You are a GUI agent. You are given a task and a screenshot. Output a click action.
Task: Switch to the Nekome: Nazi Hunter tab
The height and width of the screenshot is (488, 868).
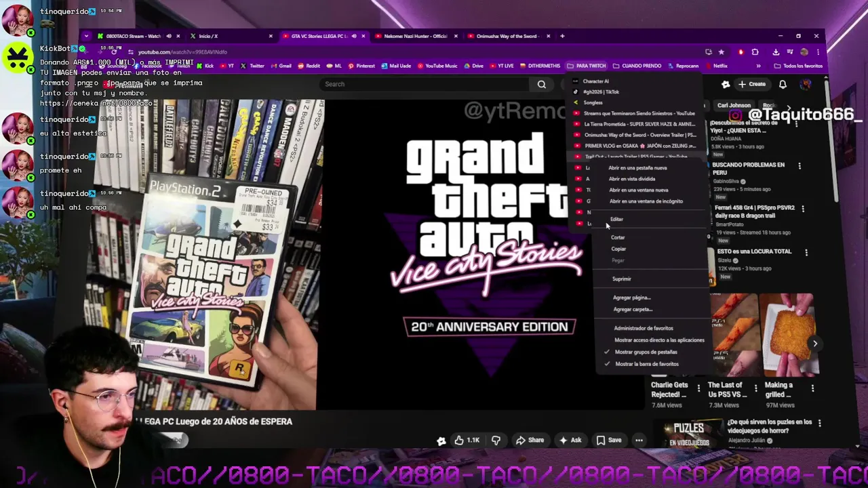416,36
